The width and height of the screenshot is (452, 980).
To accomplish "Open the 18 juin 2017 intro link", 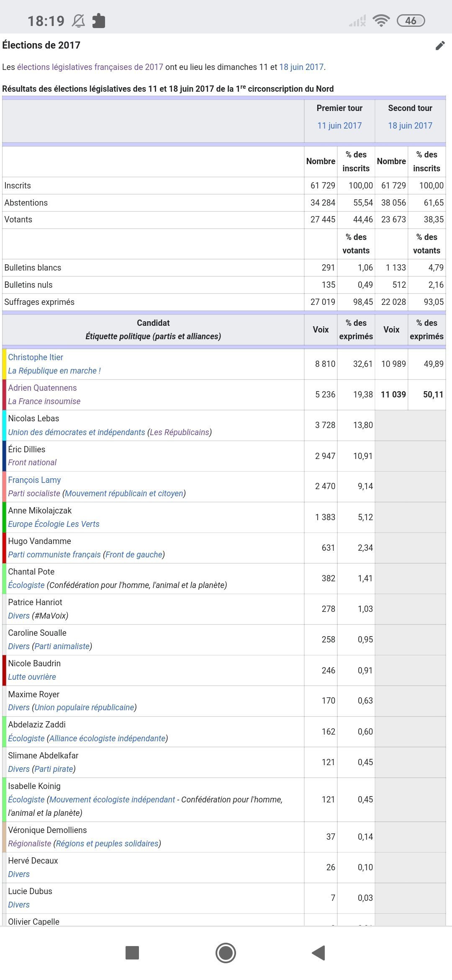I will point(301,67).
